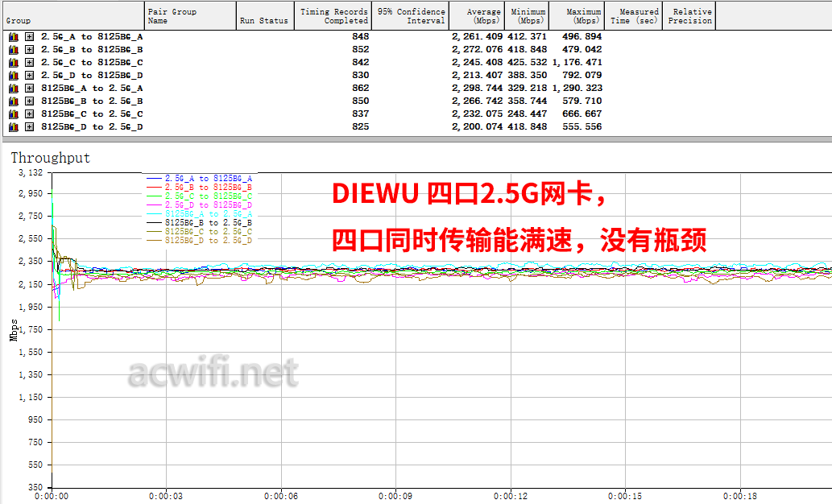
Task: Click minimum value 248.447
Action: click(528, 114)
